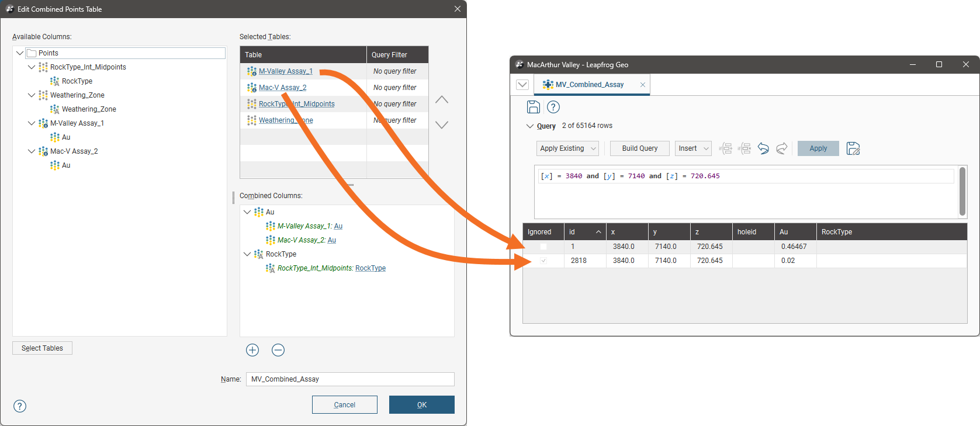Screen dimensions: 980x426
Task: Close the MV_Combined_Assay tab
Action: pos(643,85)
